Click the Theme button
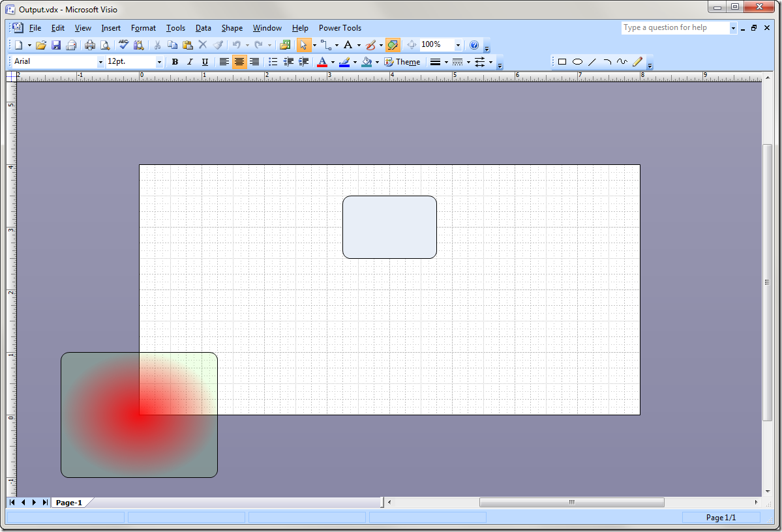 coord(402,62)
